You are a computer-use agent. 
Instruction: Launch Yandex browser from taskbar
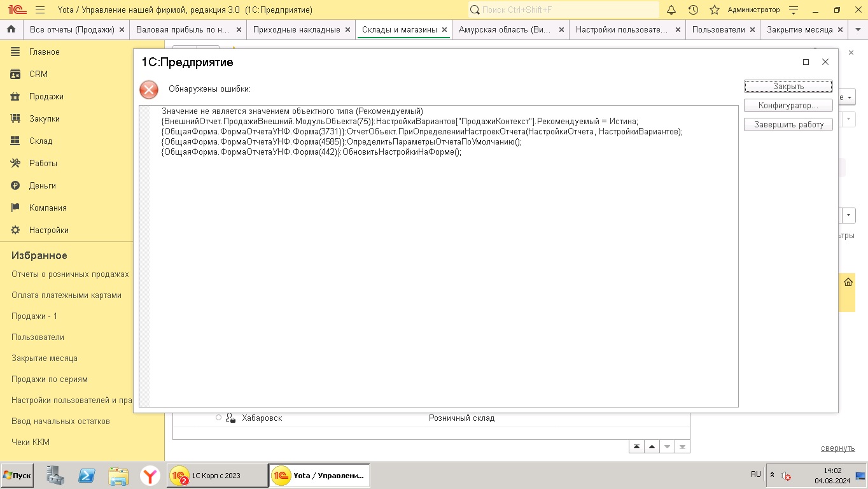coord(150,476)
